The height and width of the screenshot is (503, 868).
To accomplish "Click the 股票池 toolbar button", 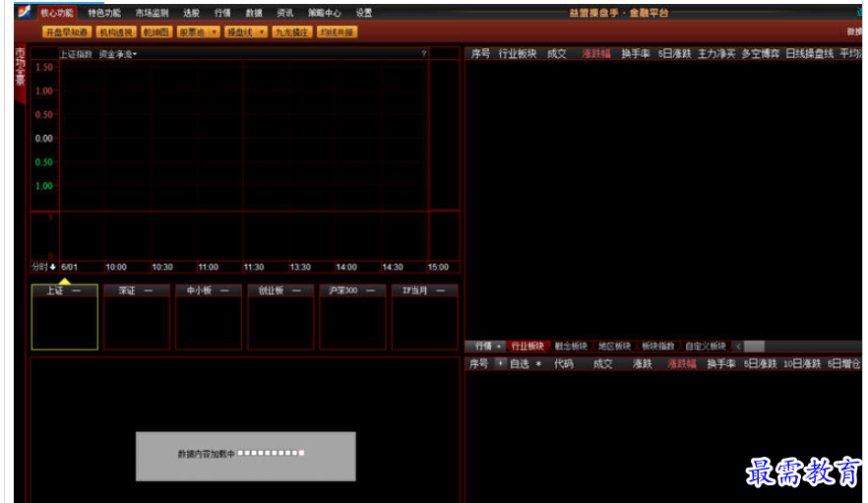I will tap(192, 32).
